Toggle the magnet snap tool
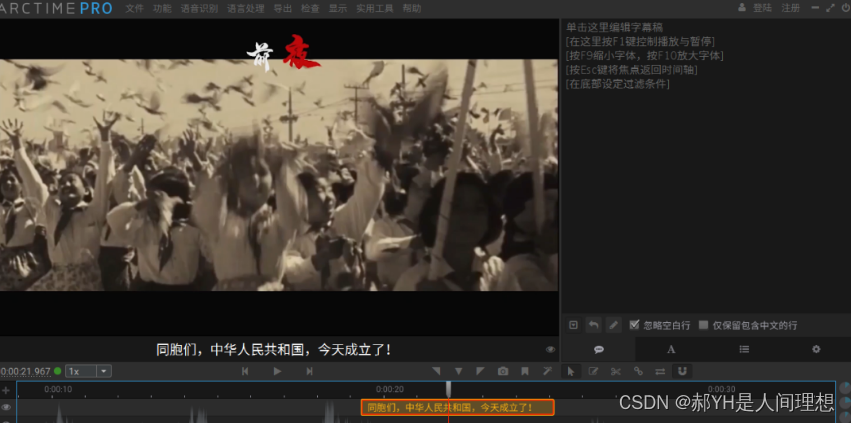The width and height of the screenshot is (851, 423). [x=683, y=371]
